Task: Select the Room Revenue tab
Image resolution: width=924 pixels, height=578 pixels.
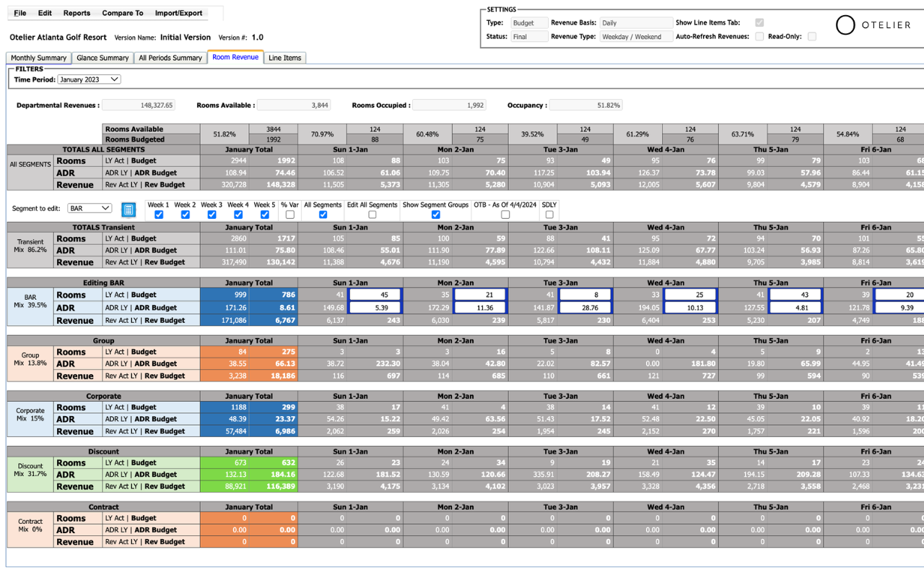Action: pyautogui.click(x=235, y=57)
